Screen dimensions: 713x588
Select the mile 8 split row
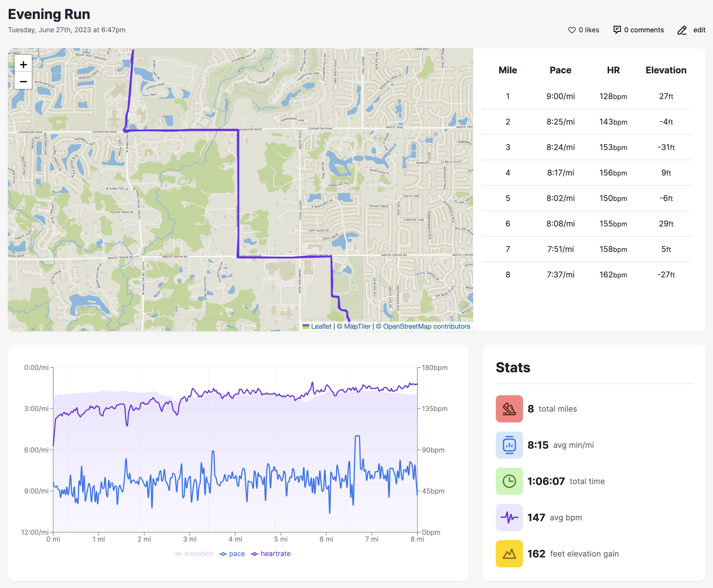point(587,275)
